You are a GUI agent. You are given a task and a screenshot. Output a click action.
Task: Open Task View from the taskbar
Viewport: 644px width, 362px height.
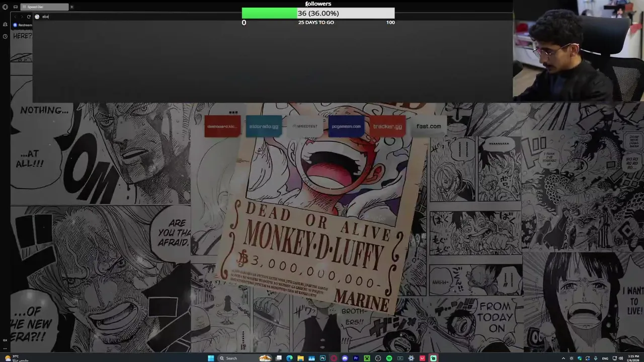(279, 358)
